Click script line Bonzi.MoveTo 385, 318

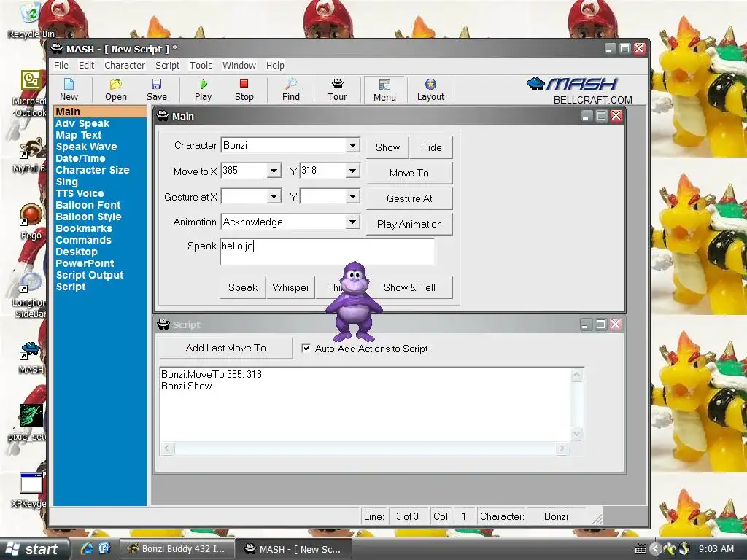click(212, 374)
